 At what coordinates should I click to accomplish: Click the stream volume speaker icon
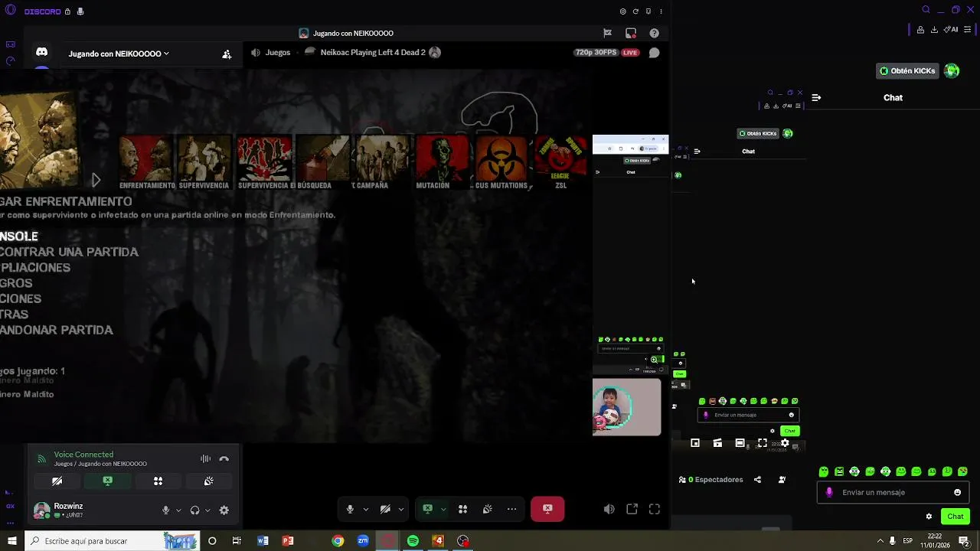click(609, 510)
